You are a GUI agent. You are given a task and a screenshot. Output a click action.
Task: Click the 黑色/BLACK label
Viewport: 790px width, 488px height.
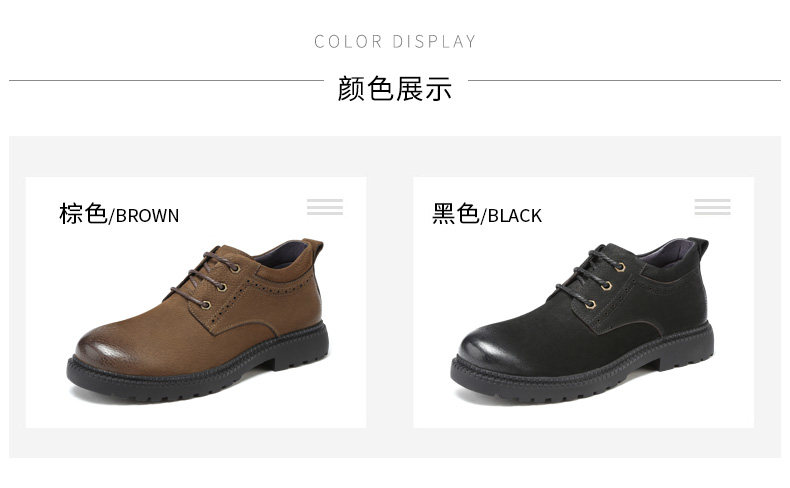coord(487,214)
